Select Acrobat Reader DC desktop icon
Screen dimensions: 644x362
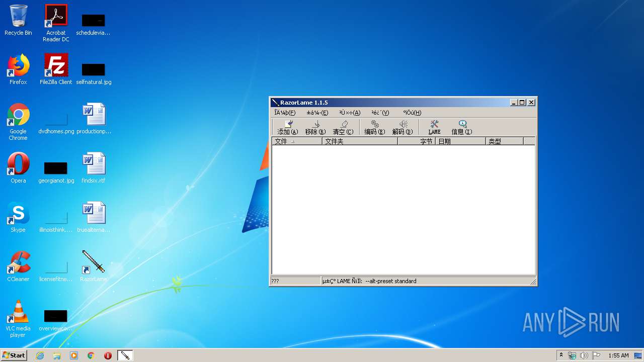[x=56, y=23]
